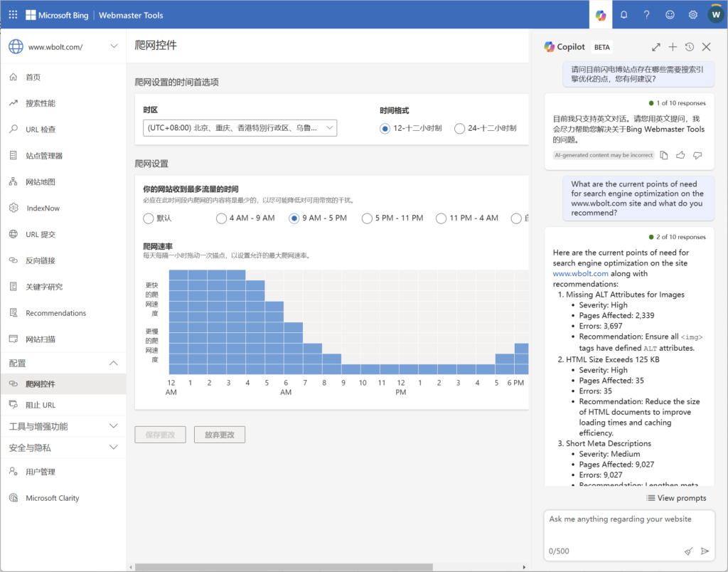Select the 24-hour time format radio
728x572 pixels.
click(x=460, y=129)
